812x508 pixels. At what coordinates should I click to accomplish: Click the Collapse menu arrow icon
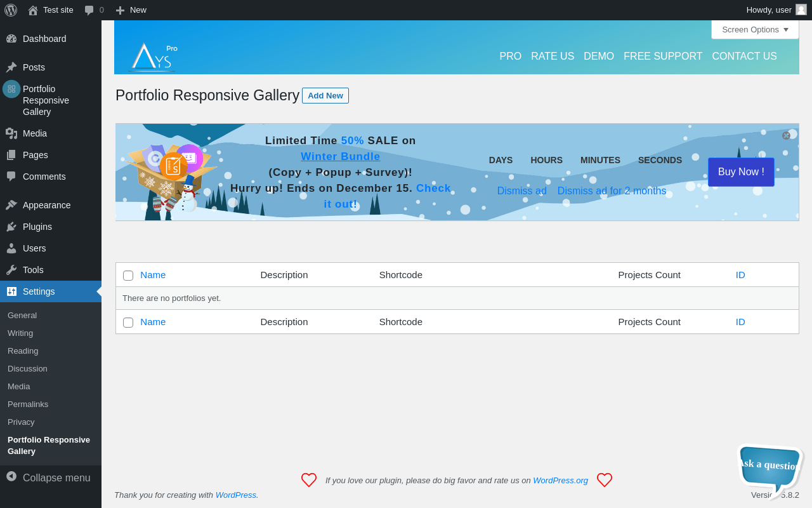11,476
